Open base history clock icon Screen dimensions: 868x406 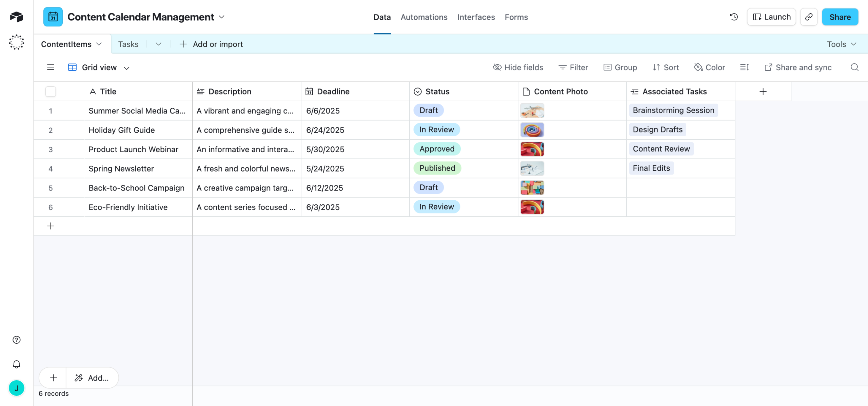734,17
